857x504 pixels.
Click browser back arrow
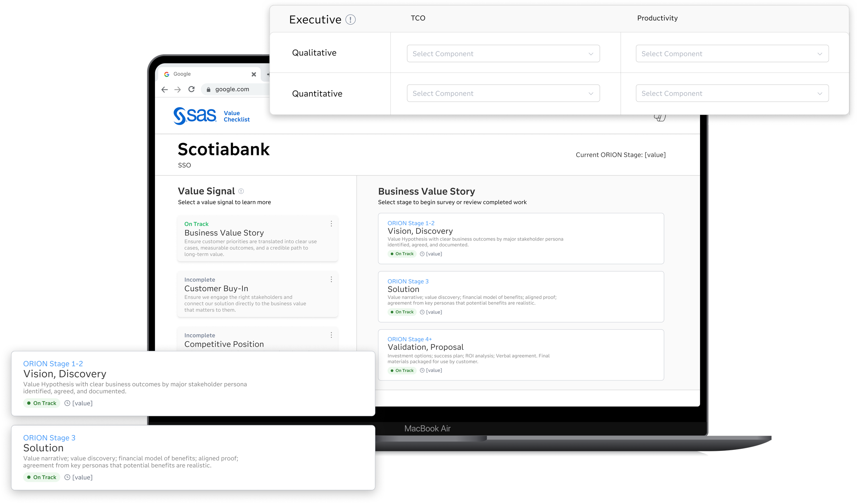165,89
